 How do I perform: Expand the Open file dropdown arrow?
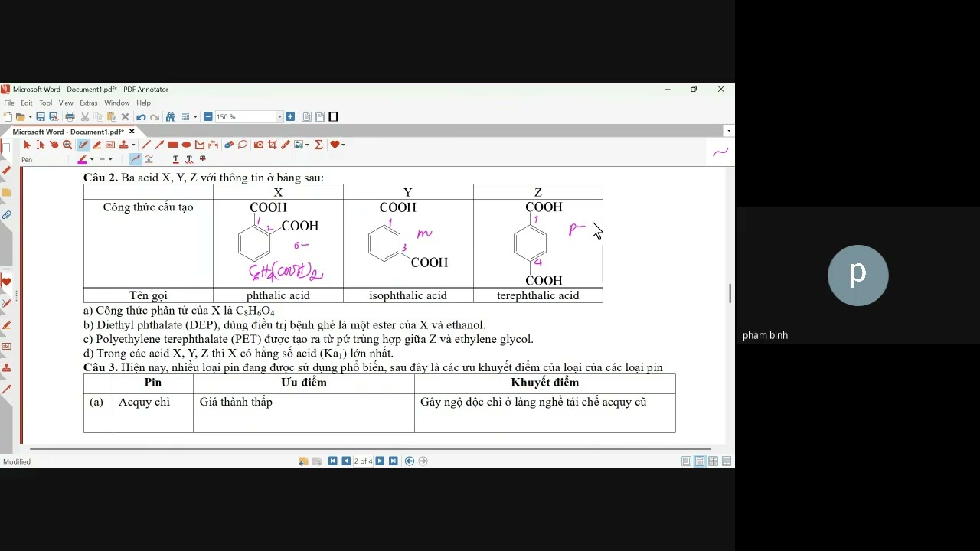(x=30, y=117)
